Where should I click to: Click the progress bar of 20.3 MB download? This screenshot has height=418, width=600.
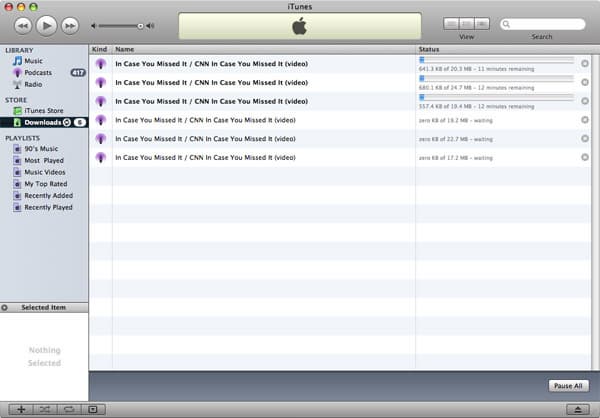point(497,60)
